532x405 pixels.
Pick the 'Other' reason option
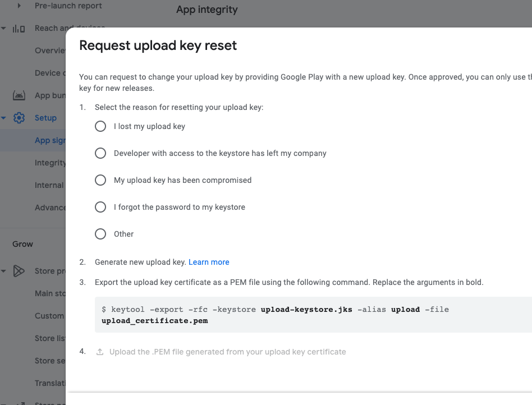point(100,233)
